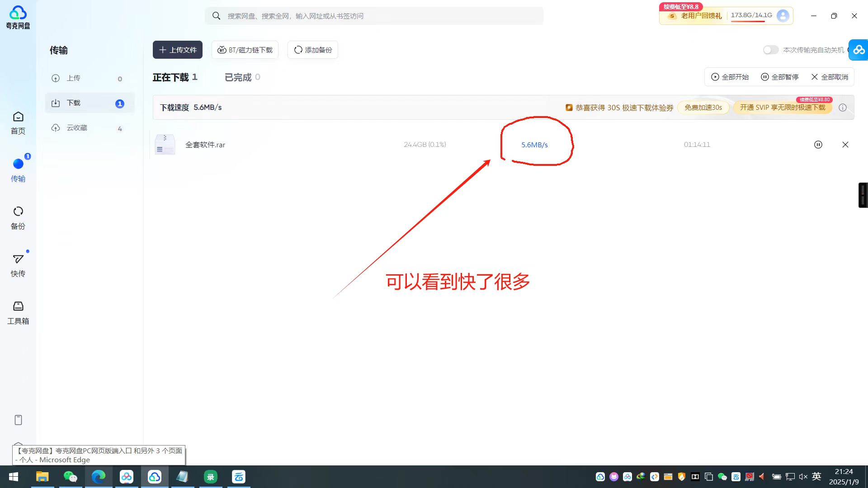Screen dimensions: 868x488
Task: Click BT/磁力链下载 button
Action: 245,50
